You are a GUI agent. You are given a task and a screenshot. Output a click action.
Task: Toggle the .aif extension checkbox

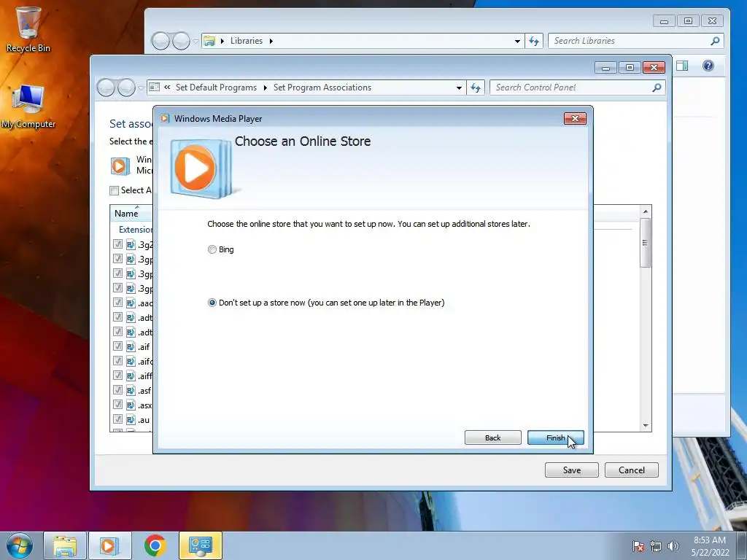(x=117, y=346)
